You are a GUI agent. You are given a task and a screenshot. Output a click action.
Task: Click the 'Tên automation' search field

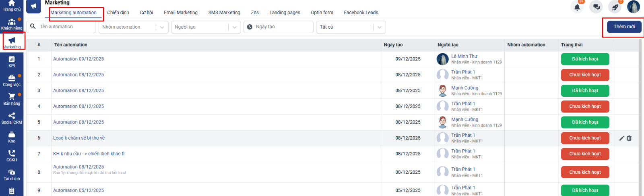(66, 27)
